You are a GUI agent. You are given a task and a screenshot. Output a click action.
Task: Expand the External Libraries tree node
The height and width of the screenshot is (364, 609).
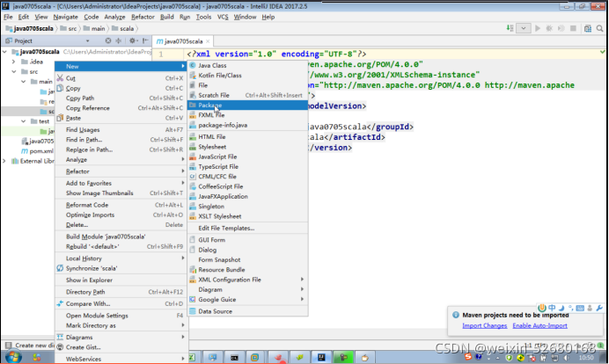(4, 161)
